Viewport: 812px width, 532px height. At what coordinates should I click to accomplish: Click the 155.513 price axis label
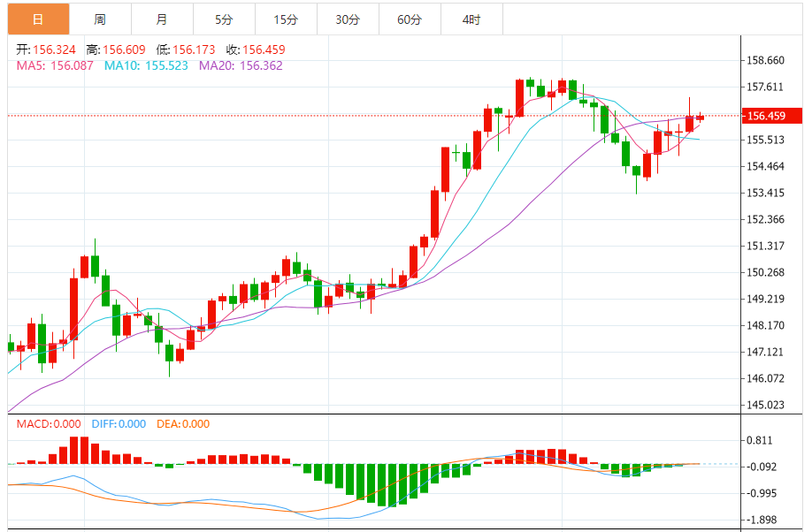(765, 140)
